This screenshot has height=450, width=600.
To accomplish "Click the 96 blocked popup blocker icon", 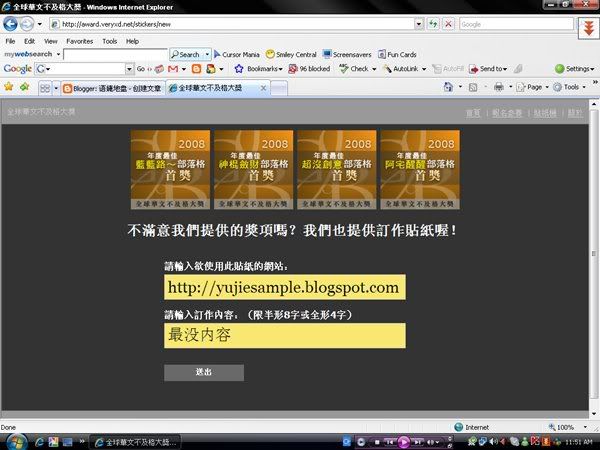I will point(311,69).
